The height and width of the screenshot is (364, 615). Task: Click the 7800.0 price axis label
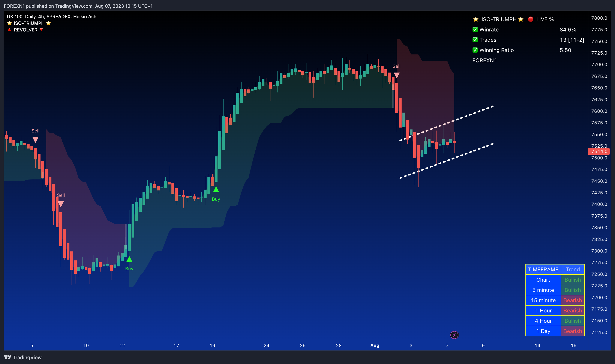[599, 18]
